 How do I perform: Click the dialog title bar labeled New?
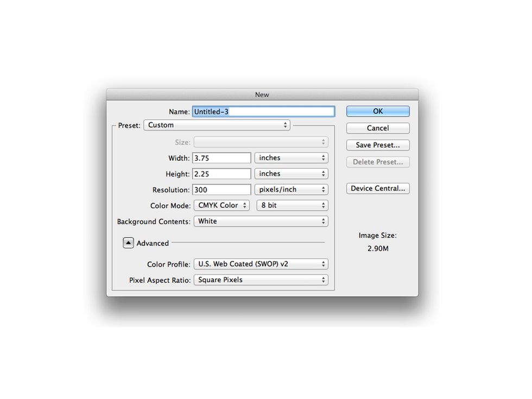point(262,94)
